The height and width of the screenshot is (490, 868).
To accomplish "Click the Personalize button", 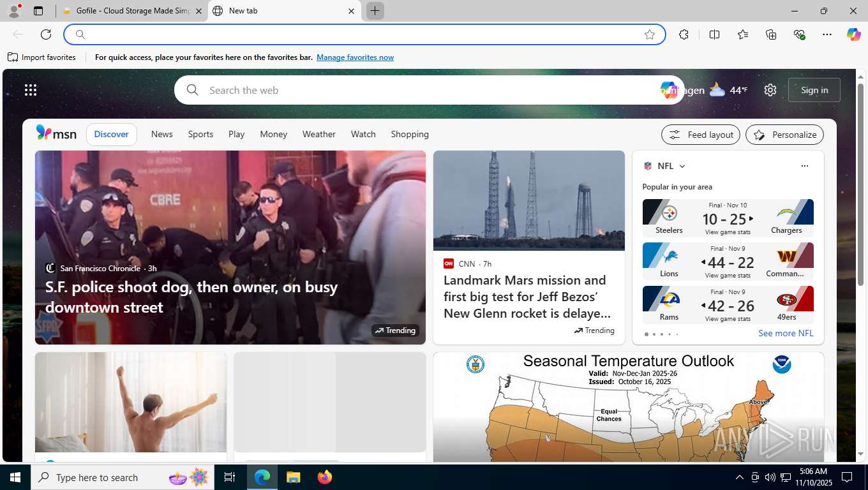I will (785, 135).
